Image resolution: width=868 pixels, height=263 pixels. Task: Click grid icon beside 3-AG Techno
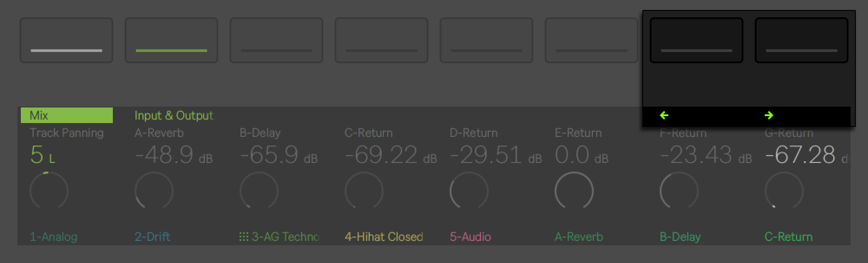[x=244, y=237]
